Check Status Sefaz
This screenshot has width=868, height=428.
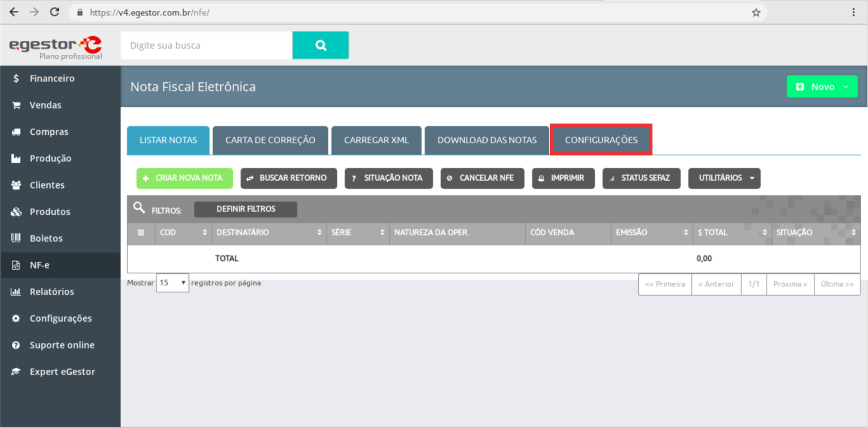tap(642, 179)
